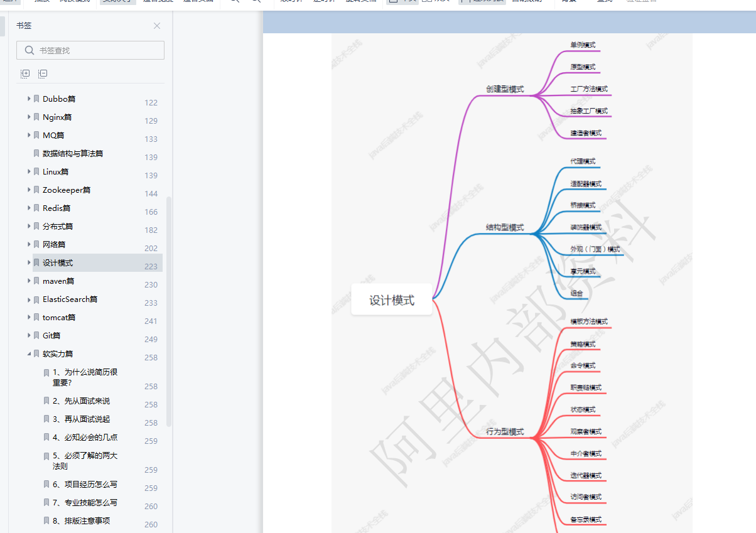The width and height of the screenshot is (756, 533).
Task: Click the 观察者模式 leaf
Action: click(586, 431)
